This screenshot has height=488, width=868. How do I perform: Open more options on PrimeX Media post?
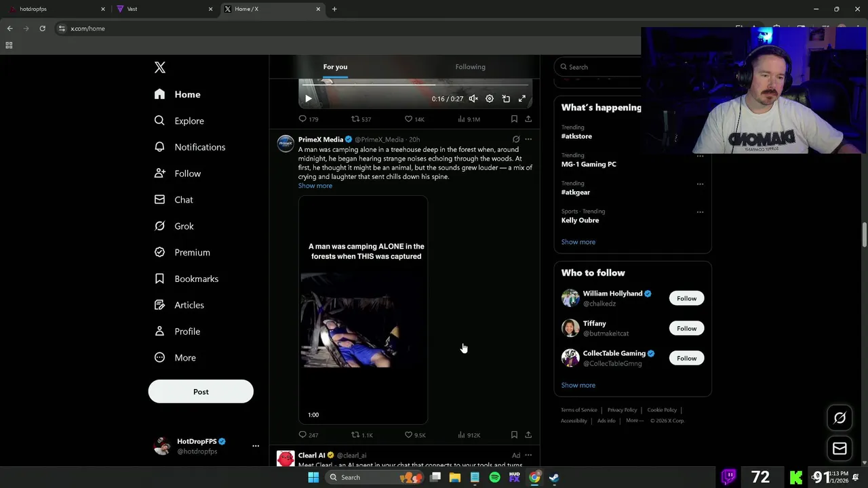point(528,140)
